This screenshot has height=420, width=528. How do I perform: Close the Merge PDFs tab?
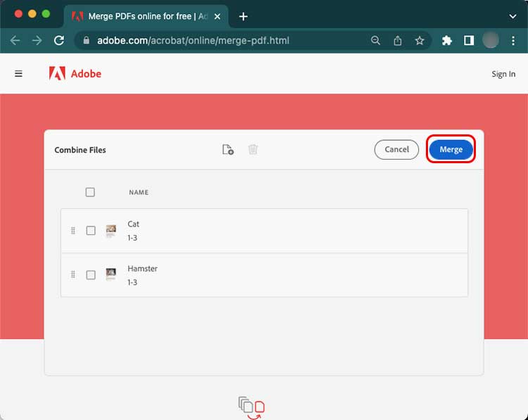click(x=218, y=16)
